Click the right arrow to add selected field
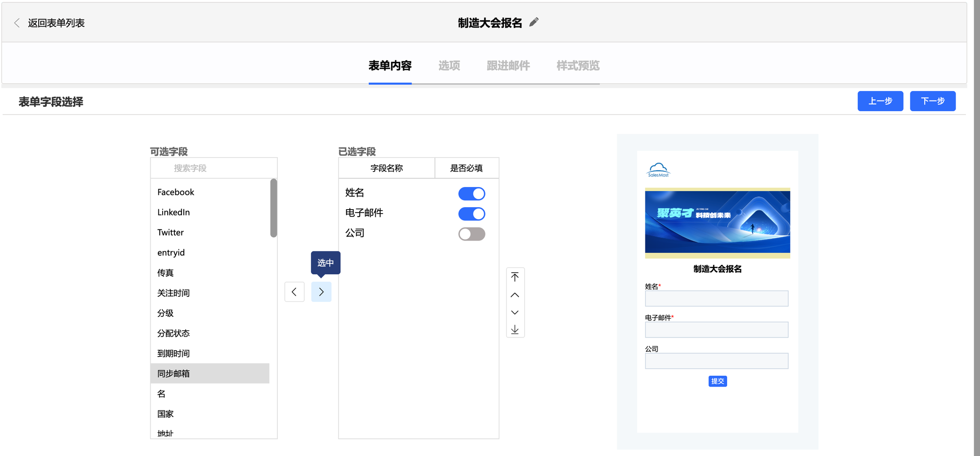The width and height of the screenshot is (980, 456). coord(321,292)
